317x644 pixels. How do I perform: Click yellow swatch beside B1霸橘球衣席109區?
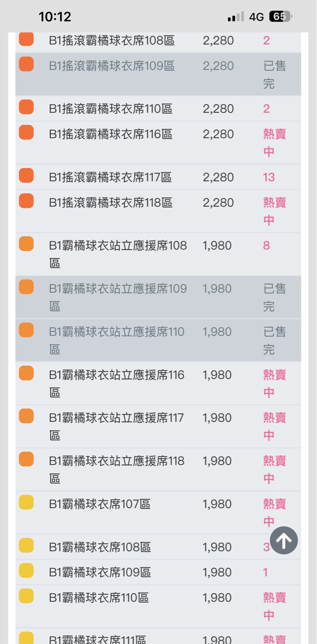tap(26, 571)
